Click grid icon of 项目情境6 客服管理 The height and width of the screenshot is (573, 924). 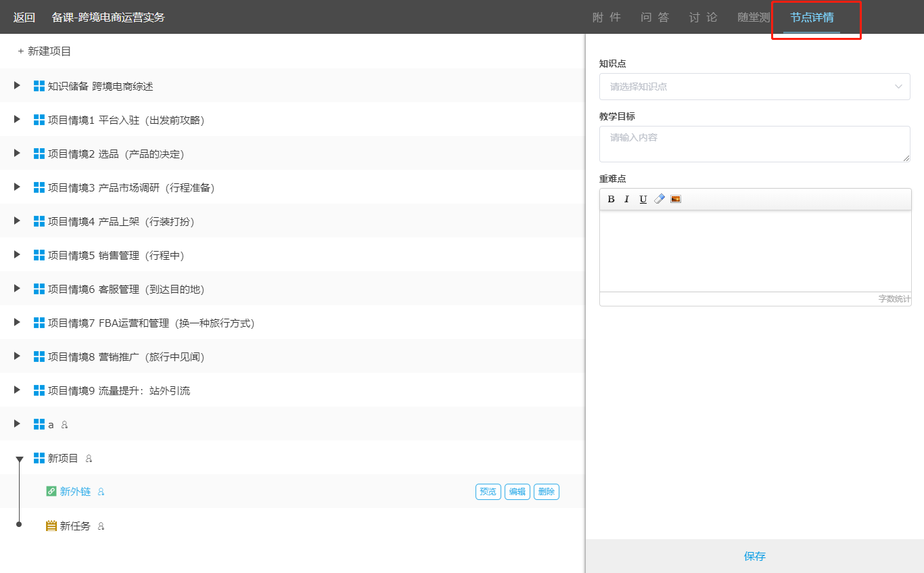click(x=39, y=289)
